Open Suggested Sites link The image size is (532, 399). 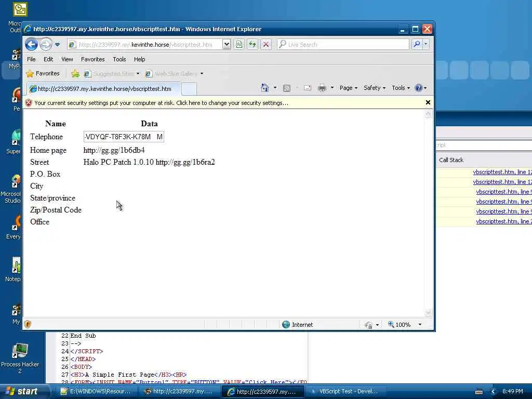coord(112,73)
